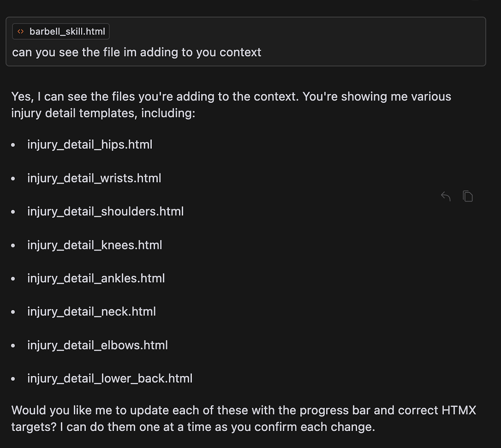Image resolution: width=501 pixels, height=448 pixels.
Task: Click the user question message bubble
Action: click(136, 52)
